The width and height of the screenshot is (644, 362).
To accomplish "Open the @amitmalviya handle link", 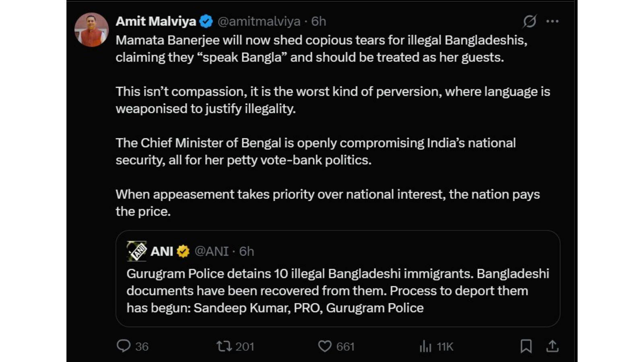I will coord(259,21).
